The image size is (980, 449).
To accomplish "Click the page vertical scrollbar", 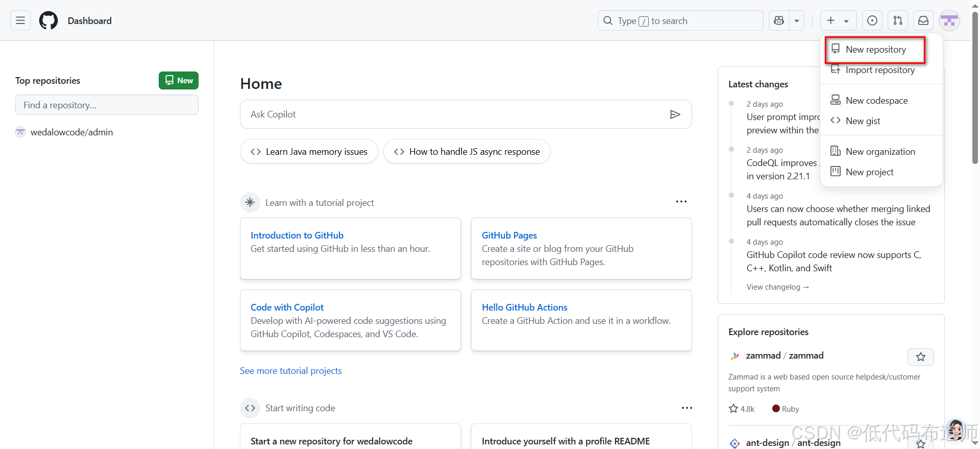I will tap(975, 88).
